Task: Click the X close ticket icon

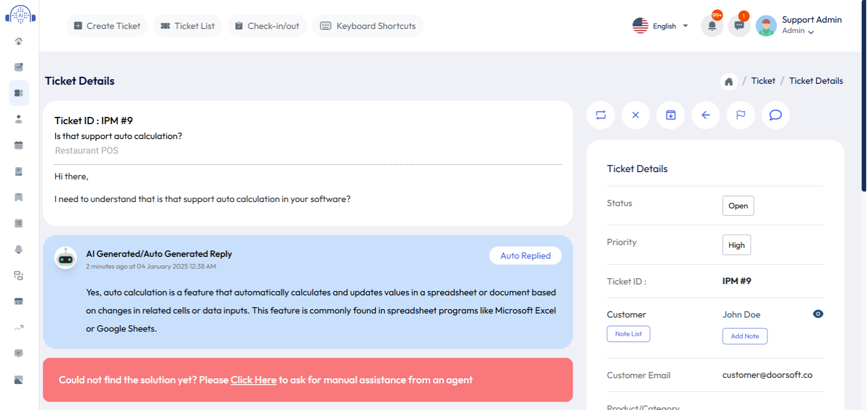Action: click(636, 115)
